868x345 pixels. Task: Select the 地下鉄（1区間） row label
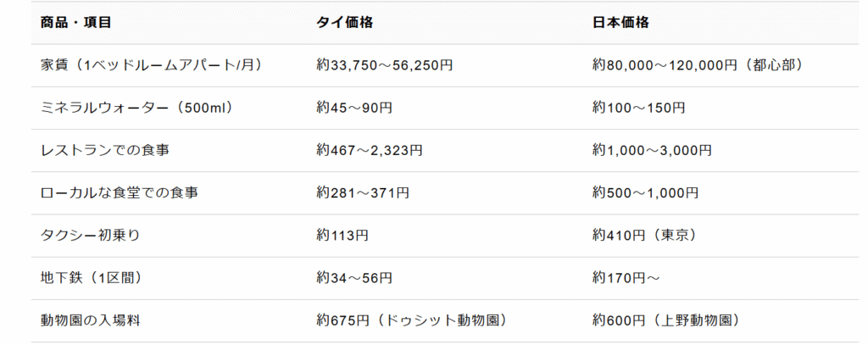pos(92,277)
